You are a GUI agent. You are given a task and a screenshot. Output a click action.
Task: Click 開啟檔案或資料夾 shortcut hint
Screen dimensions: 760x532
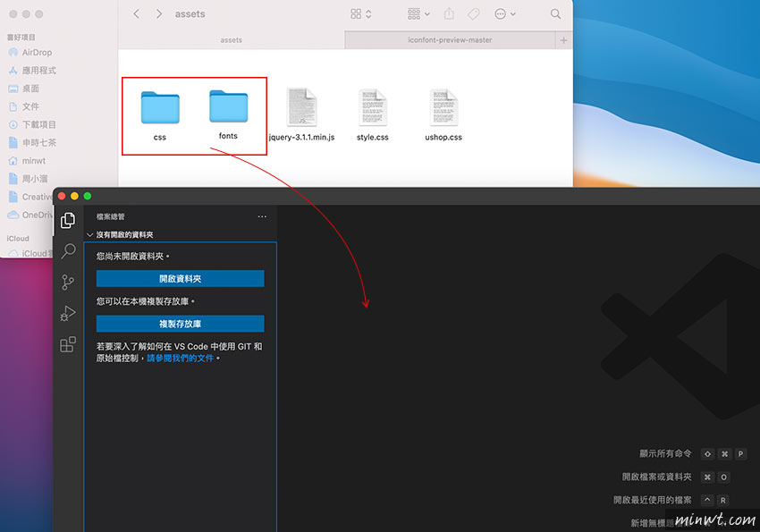(676, 477)
